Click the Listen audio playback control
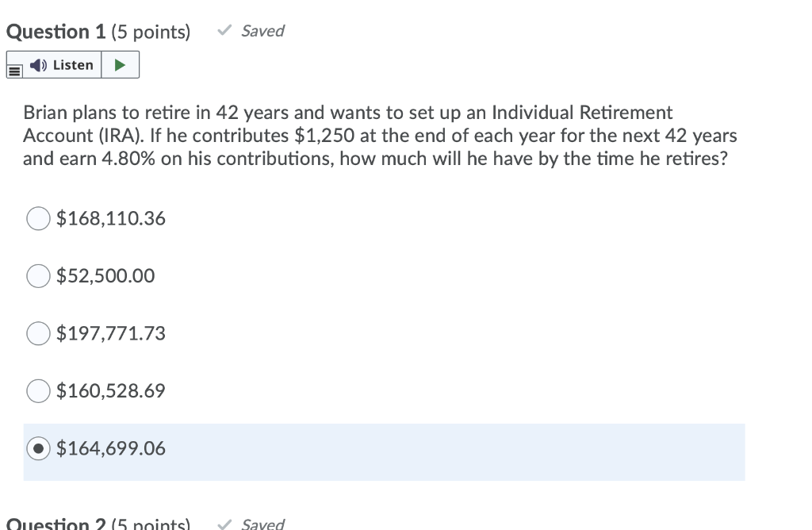812x530 pixels. 121,64
